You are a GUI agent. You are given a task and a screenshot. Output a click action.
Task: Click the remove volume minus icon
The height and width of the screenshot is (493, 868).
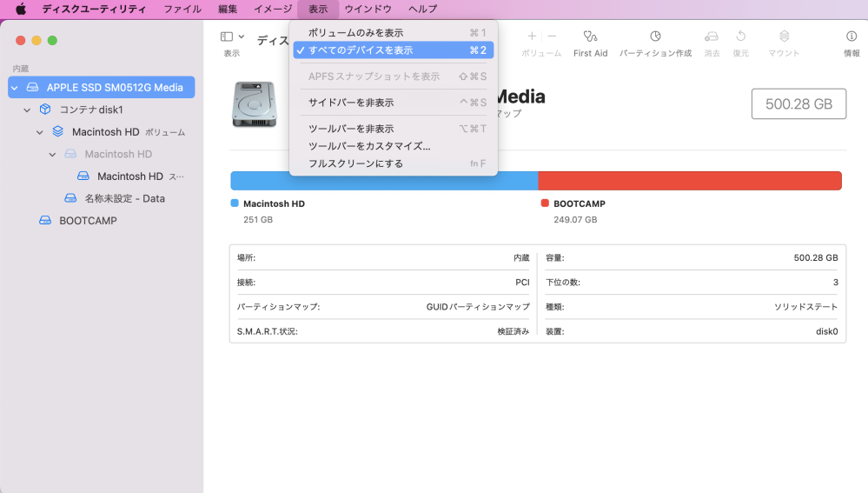tap(552, 36)
